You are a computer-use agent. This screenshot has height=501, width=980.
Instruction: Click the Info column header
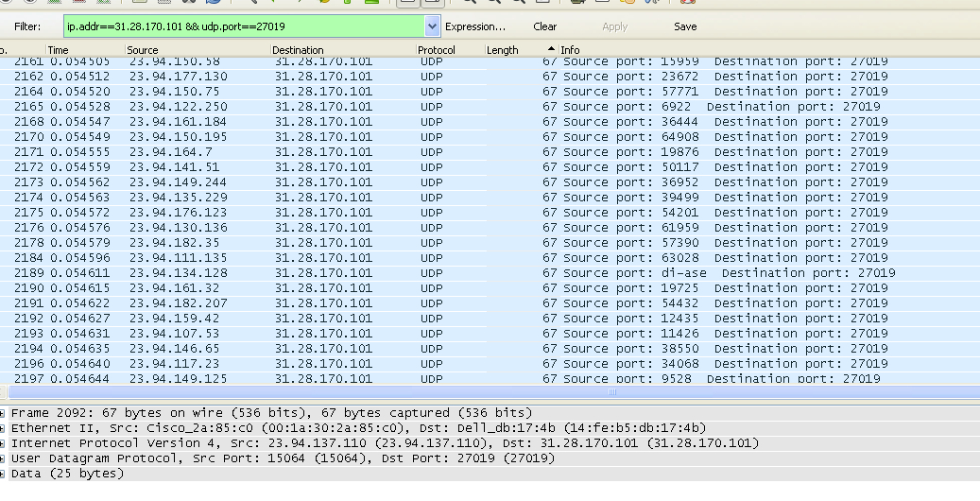[768, 50]
